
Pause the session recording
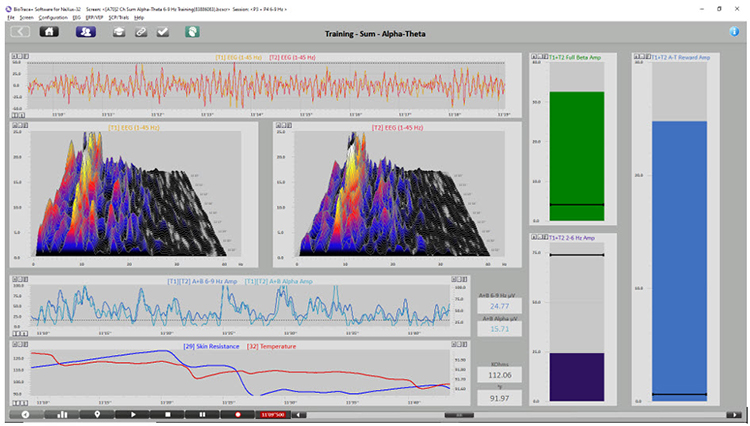point(203,413)
